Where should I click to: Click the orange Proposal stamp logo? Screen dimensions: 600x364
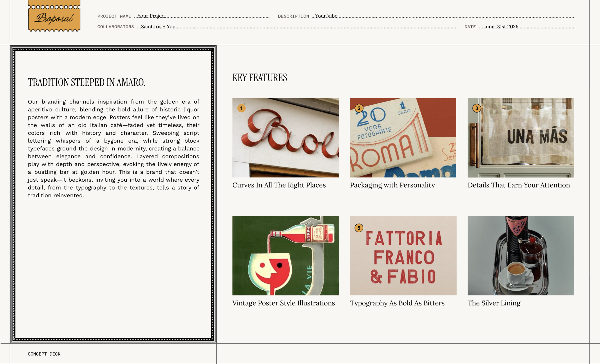pyautogui.click(x=54, y=16)
